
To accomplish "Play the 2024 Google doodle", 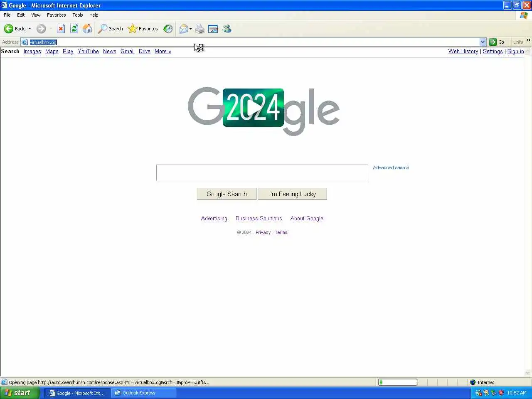I will [x=253, y=108].
